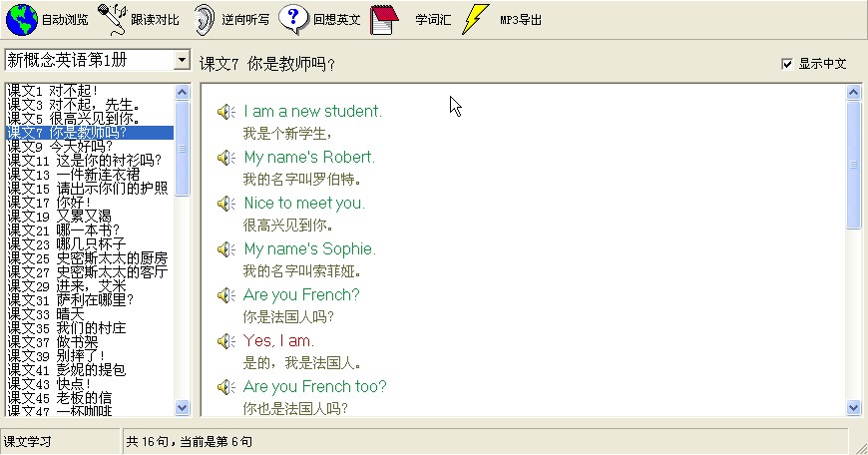The width and height of the screenshot is (868, 455).
Task: Select lesson 课文45 老板的信
Action: click(x=90, y=398)
